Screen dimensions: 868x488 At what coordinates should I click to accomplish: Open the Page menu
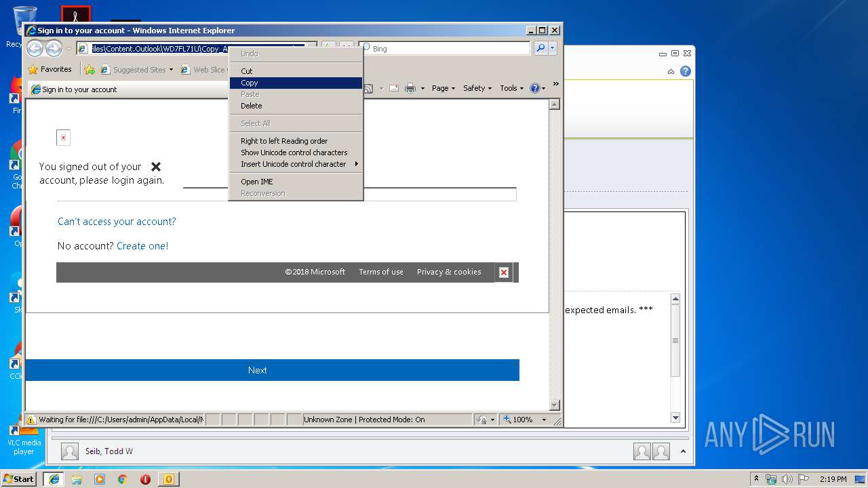click(x=443, y=88)
